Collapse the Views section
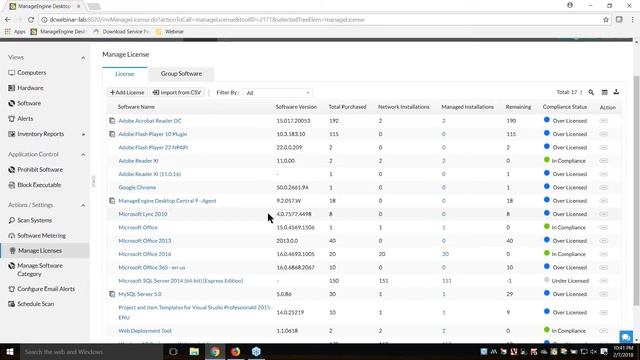640x360 pixels. [83, 58]
